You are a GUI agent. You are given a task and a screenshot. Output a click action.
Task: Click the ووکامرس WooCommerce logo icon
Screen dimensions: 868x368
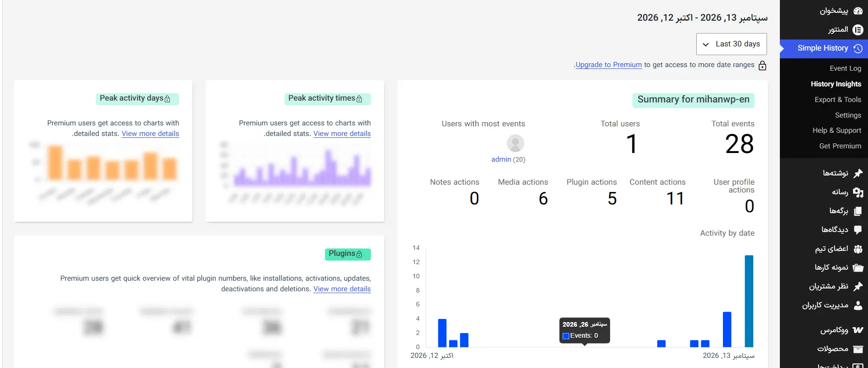tap(857, 330)
